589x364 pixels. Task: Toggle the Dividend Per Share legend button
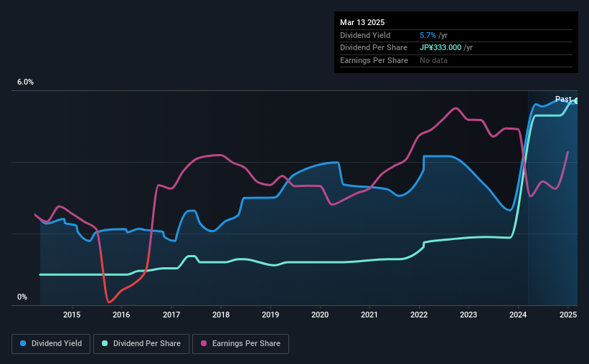[141, 344]
